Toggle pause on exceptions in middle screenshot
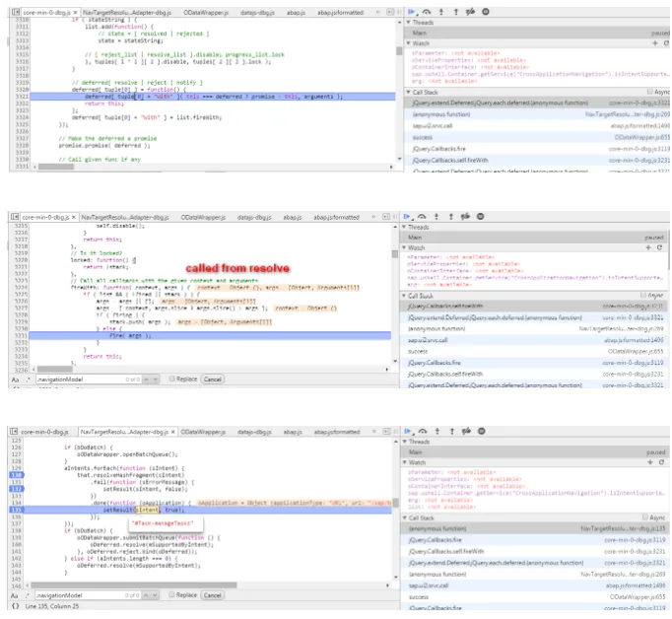Screen dimensions: 672x619 pos(481,217)
